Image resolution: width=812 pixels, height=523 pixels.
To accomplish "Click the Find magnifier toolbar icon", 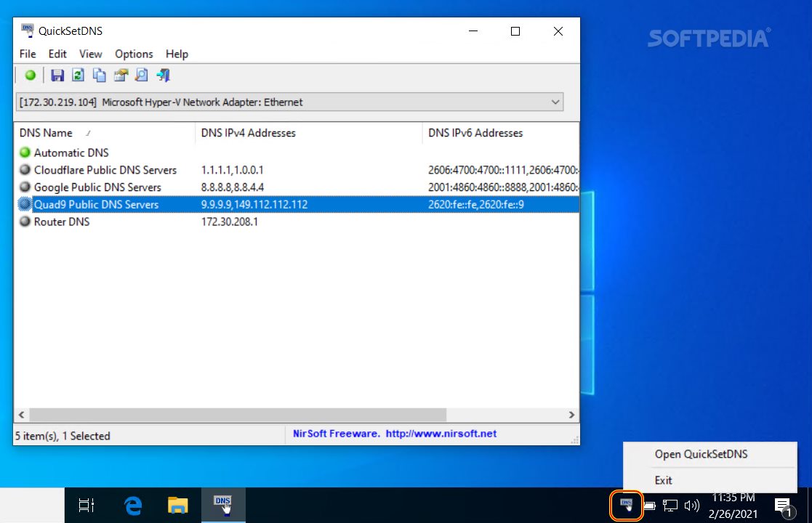I will [x=141, y=76].
